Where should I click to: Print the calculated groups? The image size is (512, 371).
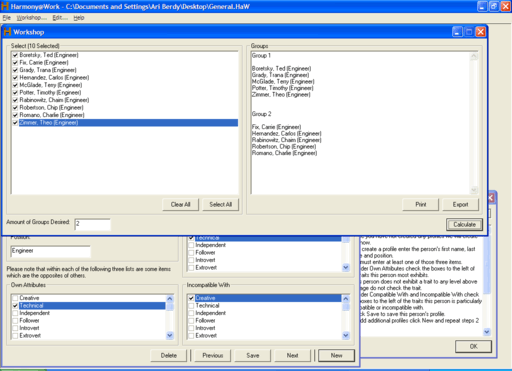coord(420,204)
